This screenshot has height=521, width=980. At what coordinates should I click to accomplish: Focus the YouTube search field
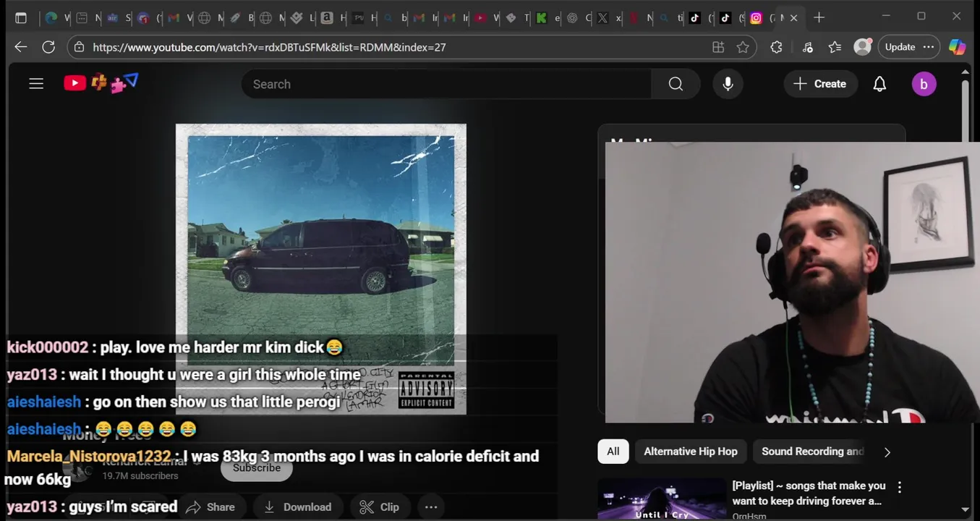pyautogui.click(x=446, y=84)
